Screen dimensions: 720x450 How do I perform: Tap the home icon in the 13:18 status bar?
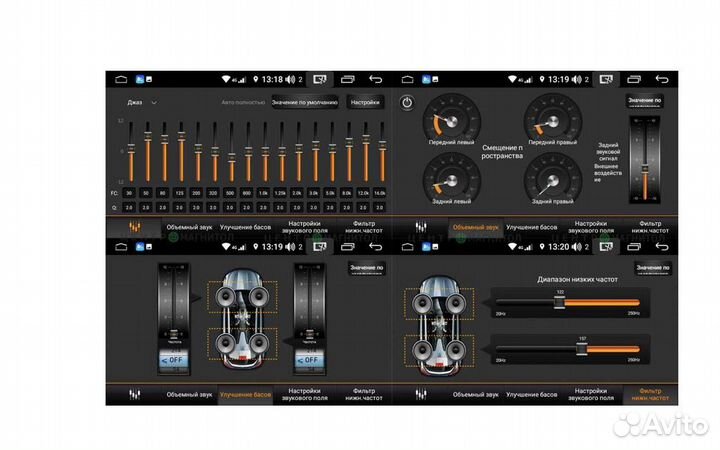click(122, 78)
